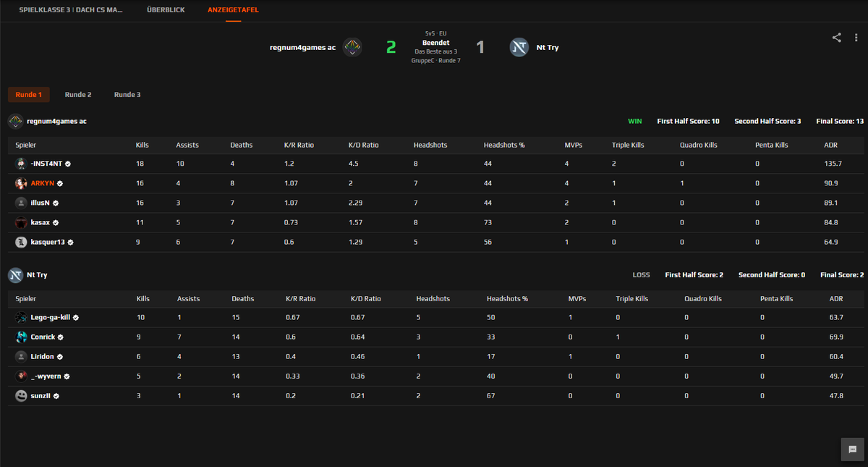The height and width of the screenshot is (467, 868).
Task: Click verified badge next to kasquer13
Action: [x=71, y=243]
